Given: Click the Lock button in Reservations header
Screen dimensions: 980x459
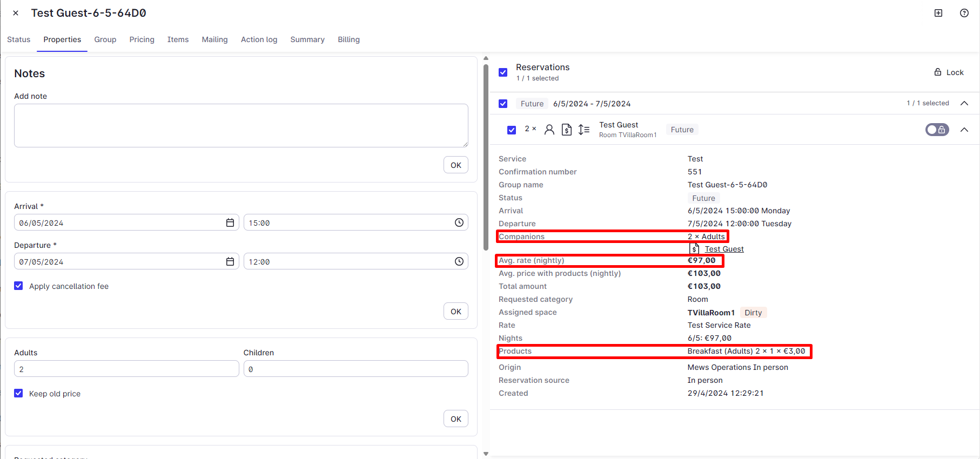Looking at the screenshot, I should point(949,72).
